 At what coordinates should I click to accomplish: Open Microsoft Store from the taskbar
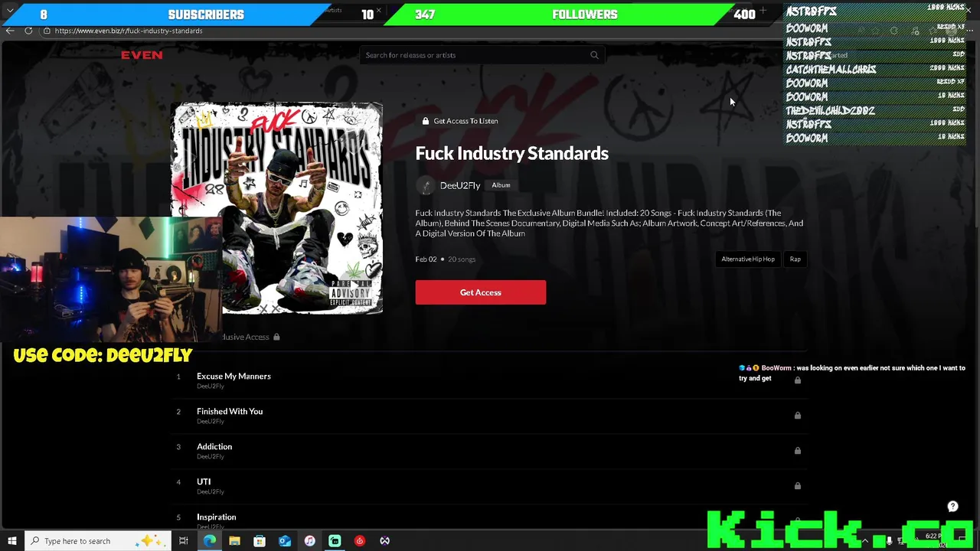point(260,541)
